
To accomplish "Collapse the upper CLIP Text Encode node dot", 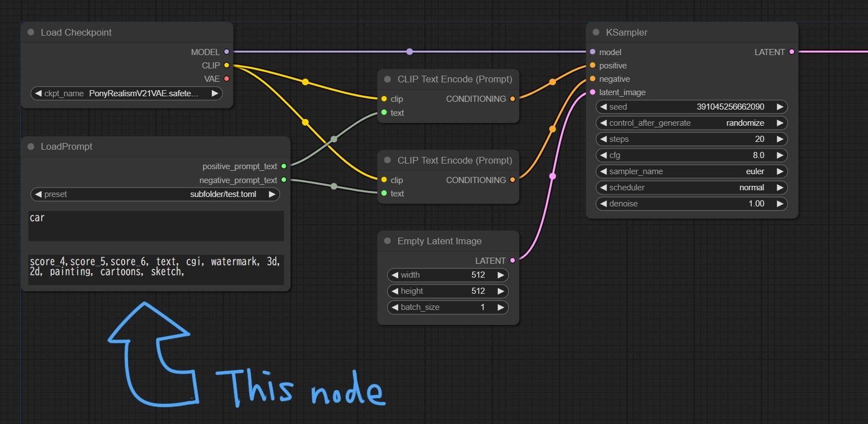I will pyautogui.click(x=388, y=79).
